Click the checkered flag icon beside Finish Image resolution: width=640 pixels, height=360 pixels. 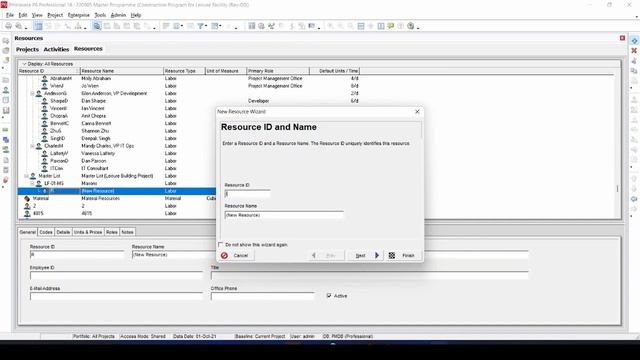(x=391, y=256)
